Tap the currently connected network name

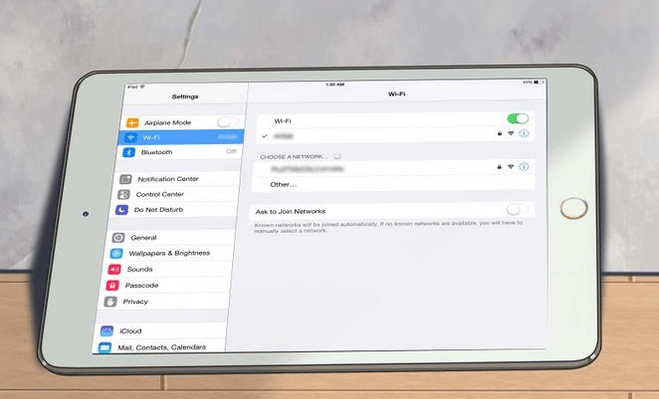pyautogui.click(x=283, y=136)
